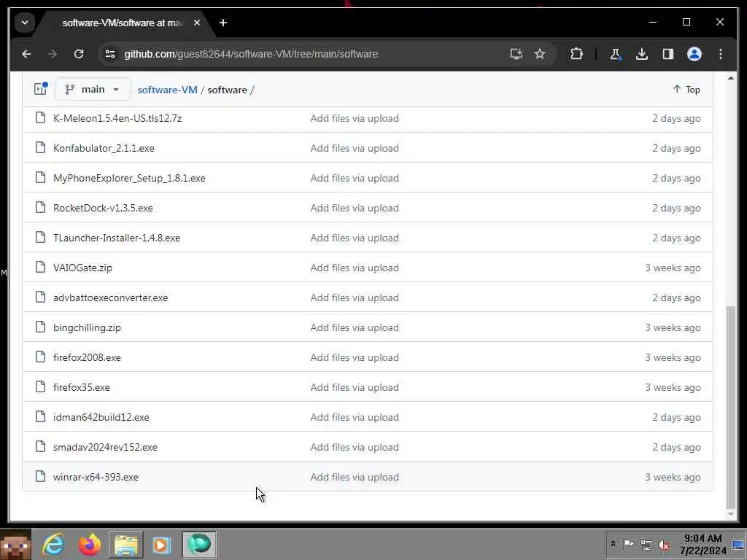The image size is (747, 560).
Task: Expand the GitHub file tree panel
Action: [x=41, y=89]
